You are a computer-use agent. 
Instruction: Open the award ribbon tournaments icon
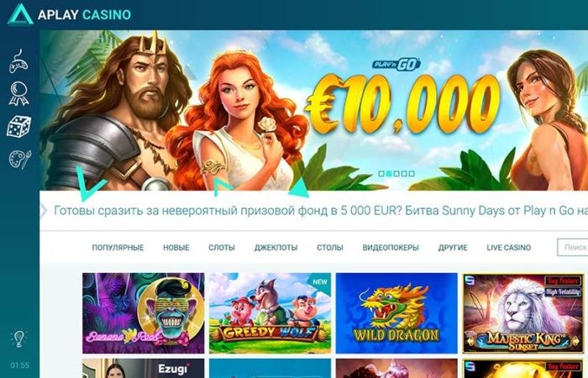(18, 94)
